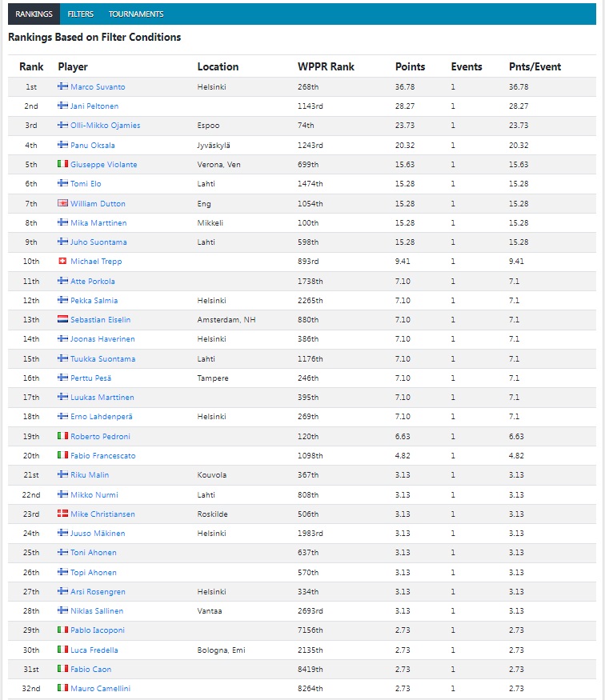Screen dimensions: 605x700
Task: Click Finnish flag beside Marco Suvanto
Action: (x=62, y=86)
